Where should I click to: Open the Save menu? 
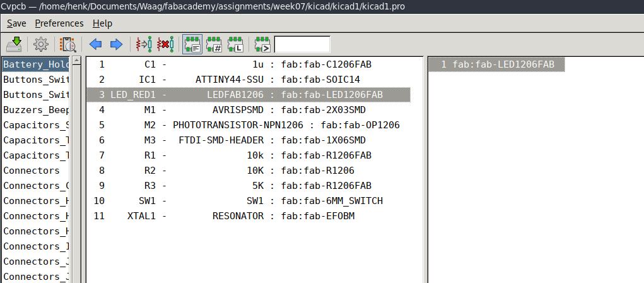16,23
